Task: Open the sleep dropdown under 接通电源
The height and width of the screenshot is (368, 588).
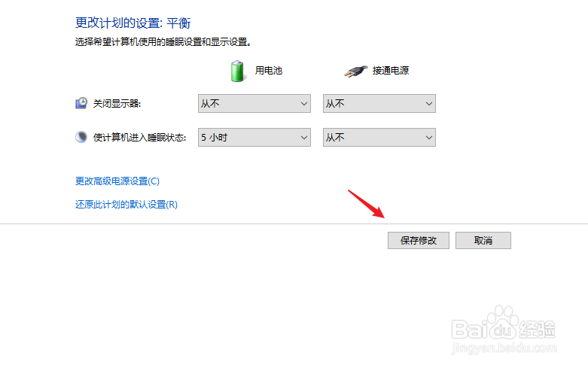Action: click(x=379, y=138)
